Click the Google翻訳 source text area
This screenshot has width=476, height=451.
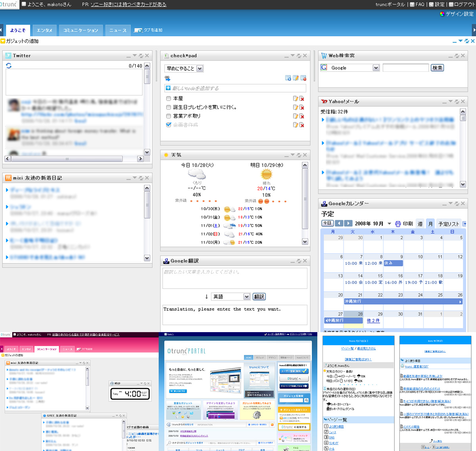235,279
